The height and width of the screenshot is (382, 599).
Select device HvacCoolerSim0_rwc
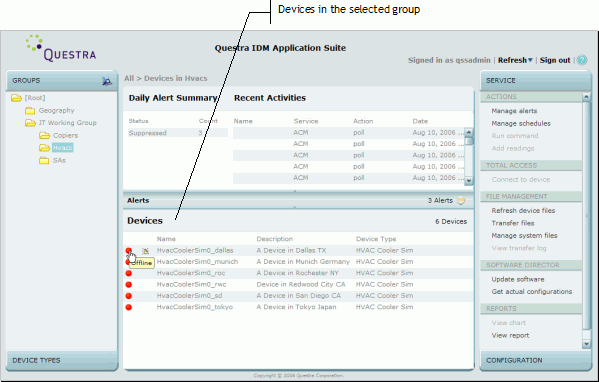[191, 285]
